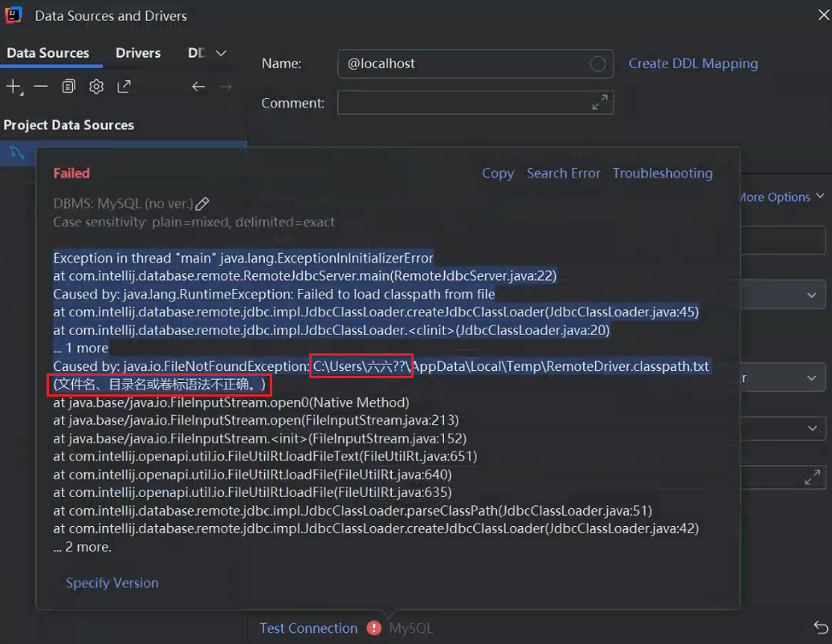
Task: Click the Create DDL Mapping link
Action: coord(693,63)
